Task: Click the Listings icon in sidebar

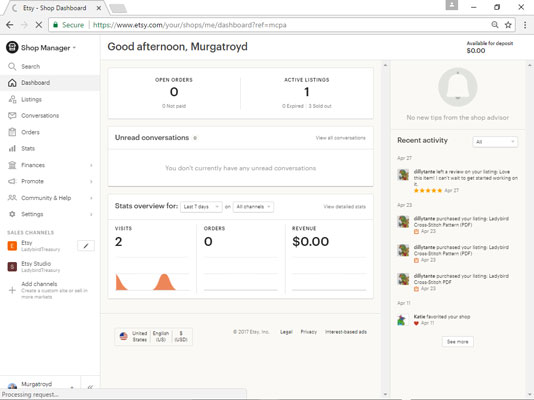Action: [12, 99]
